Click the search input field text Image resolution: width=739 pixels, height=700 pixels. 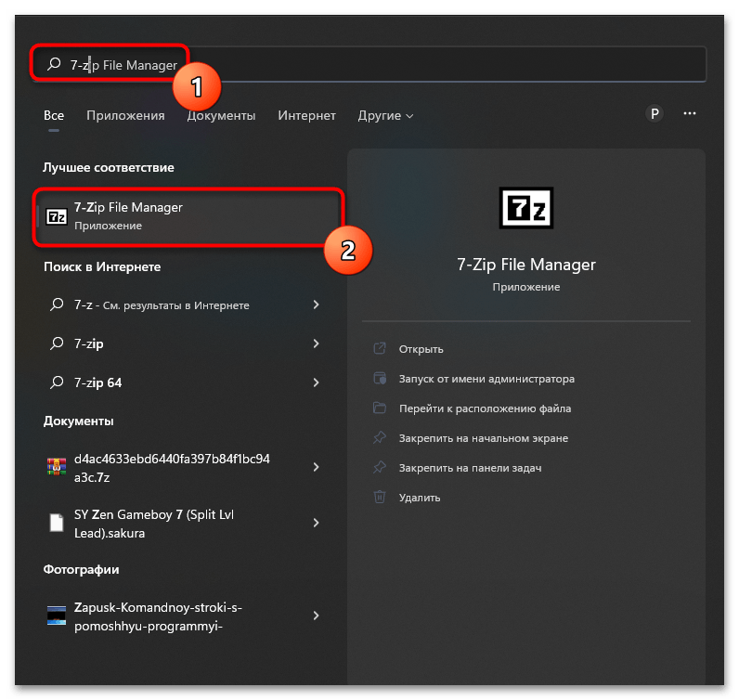coord(123,65)
